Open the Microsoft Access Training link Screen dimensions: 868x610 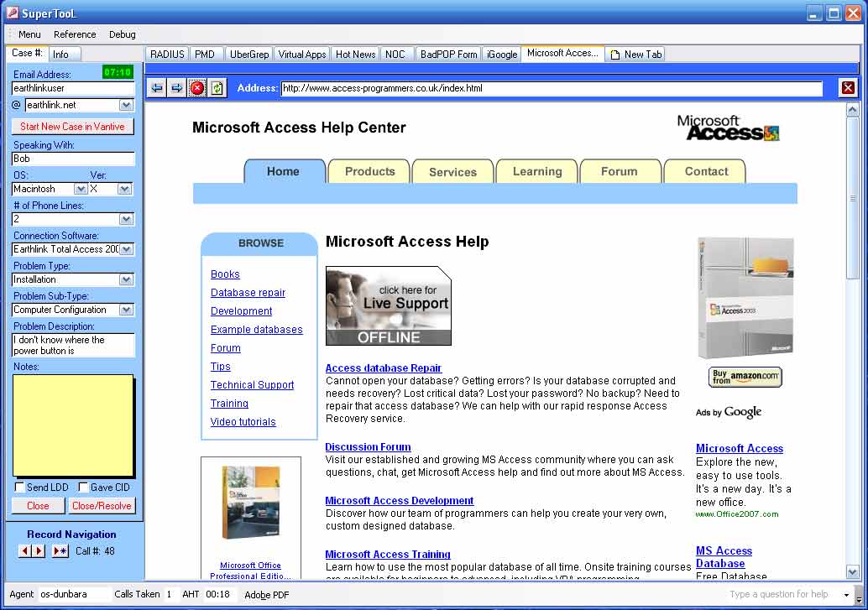coord(388,555)
